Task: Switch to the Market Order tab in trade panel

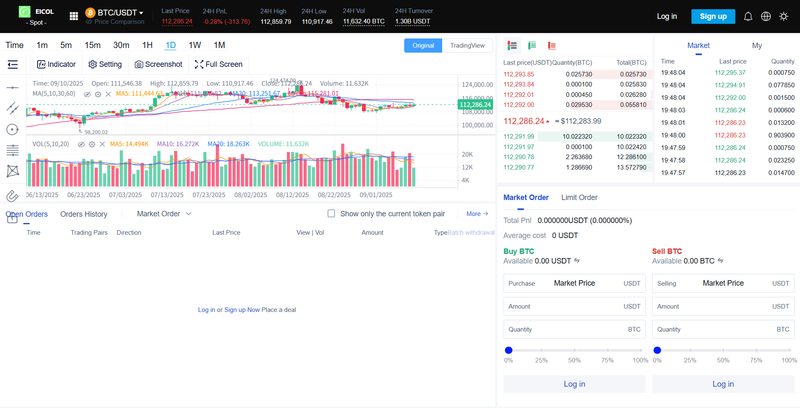Action: [x=526, y=197]
